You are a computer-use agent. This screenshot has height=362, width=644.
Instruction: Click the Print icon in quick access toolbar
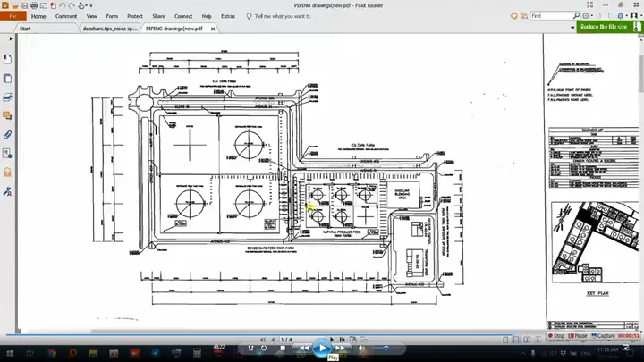tap(34, 5)
